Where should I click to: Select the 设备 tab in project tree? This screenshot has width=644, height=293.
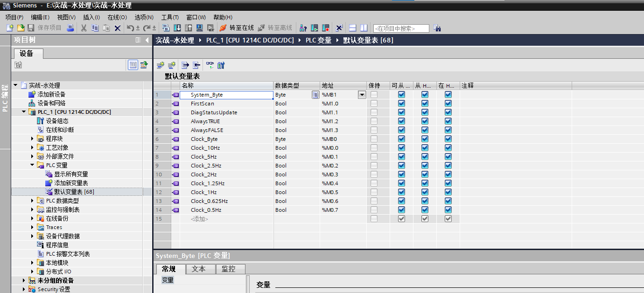point(29,53)
